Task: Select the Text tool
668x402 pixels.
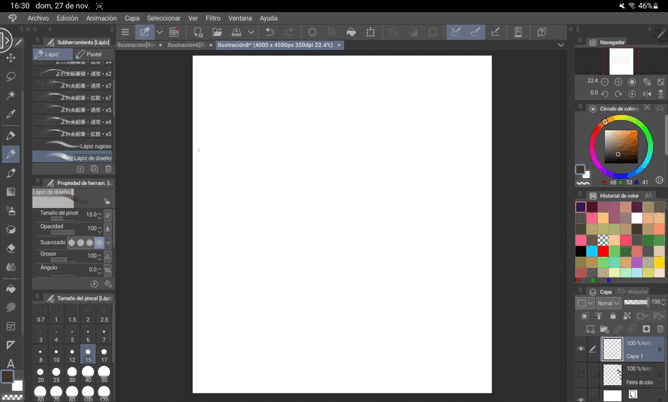Action: (11, 363)
